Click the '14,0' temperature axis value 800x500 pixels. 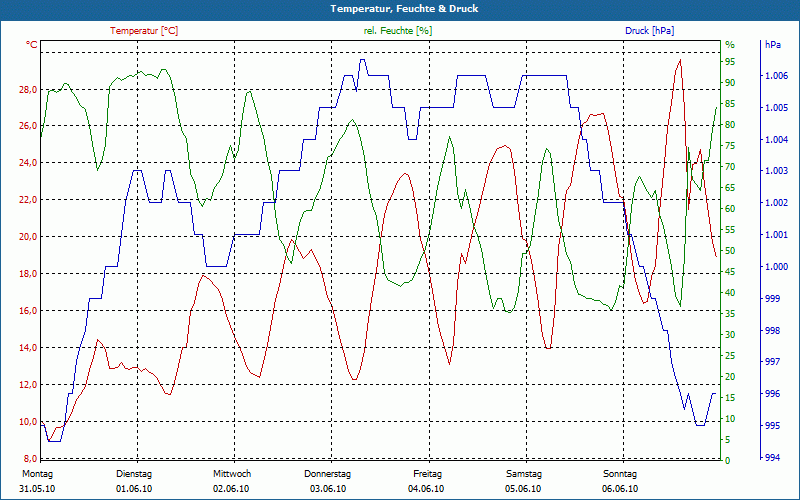[28, 348]
